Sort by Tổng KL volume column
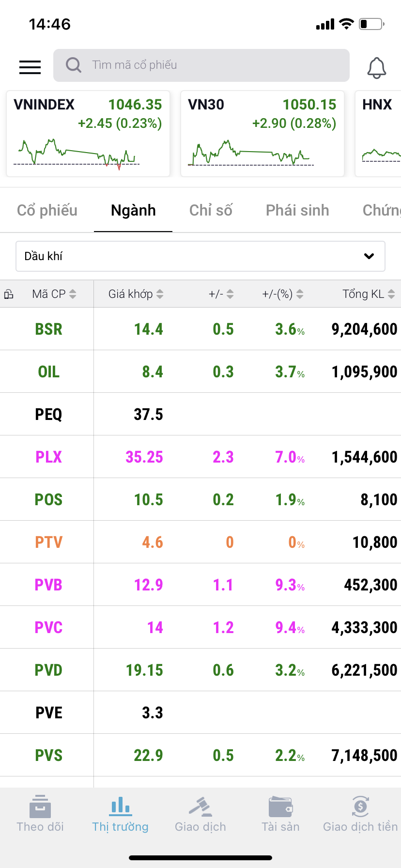Screen dimensions: 401x868 click(x=369, y=294)
